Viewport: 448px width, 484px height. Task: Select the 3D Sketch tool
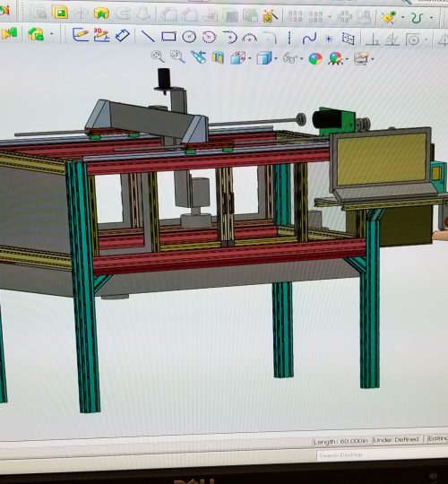pos(101,35)
